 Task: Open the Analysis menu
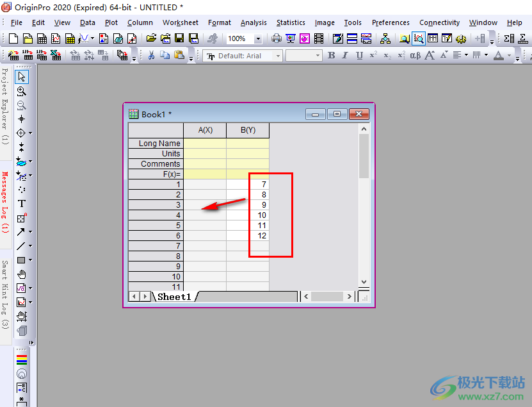254,22
